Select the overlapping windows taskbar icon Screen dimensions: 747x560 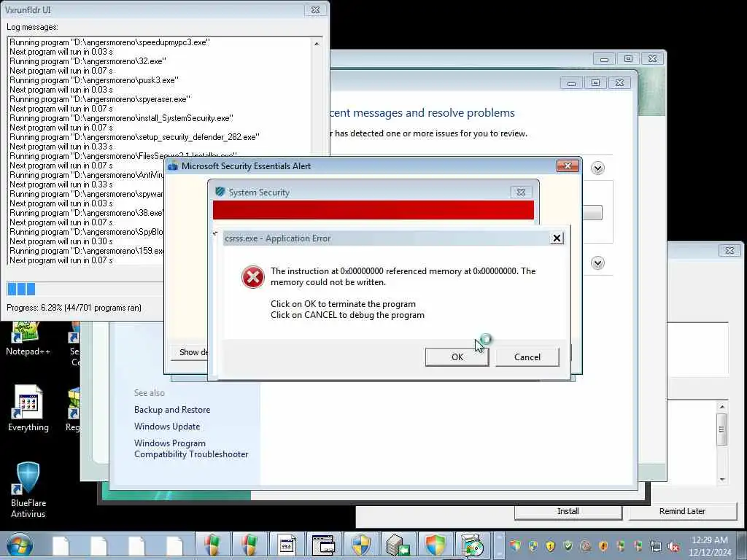(323, 545)
